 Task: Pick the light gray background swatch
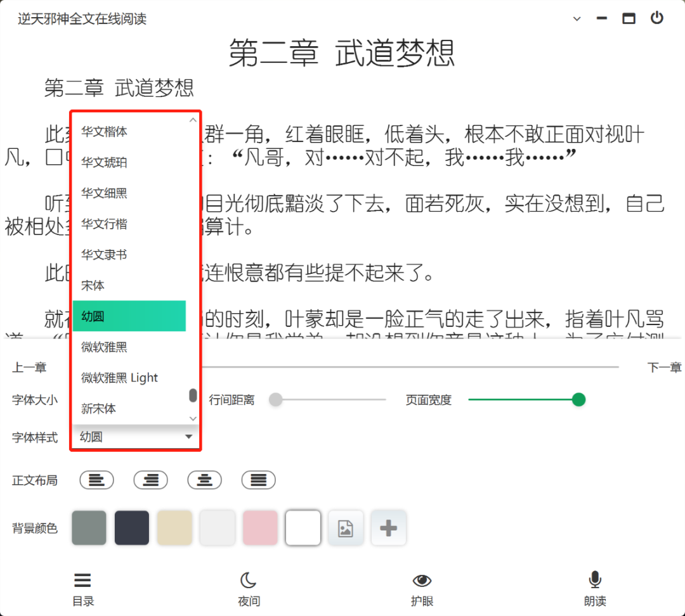click(218, 528)
